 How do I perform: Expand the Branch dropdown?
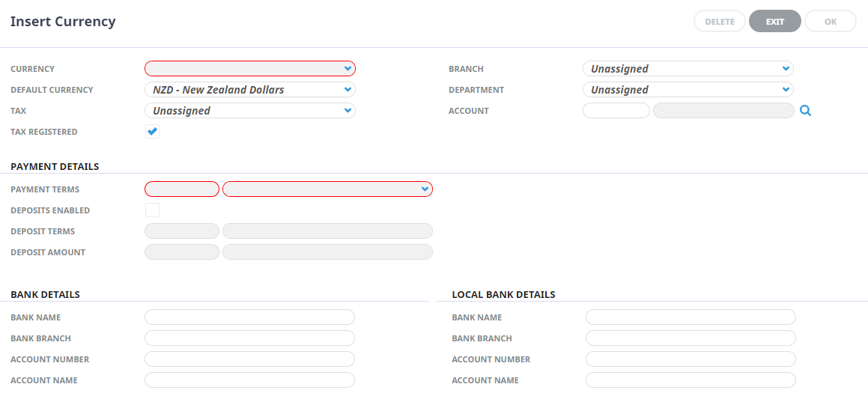pos(688,69)
